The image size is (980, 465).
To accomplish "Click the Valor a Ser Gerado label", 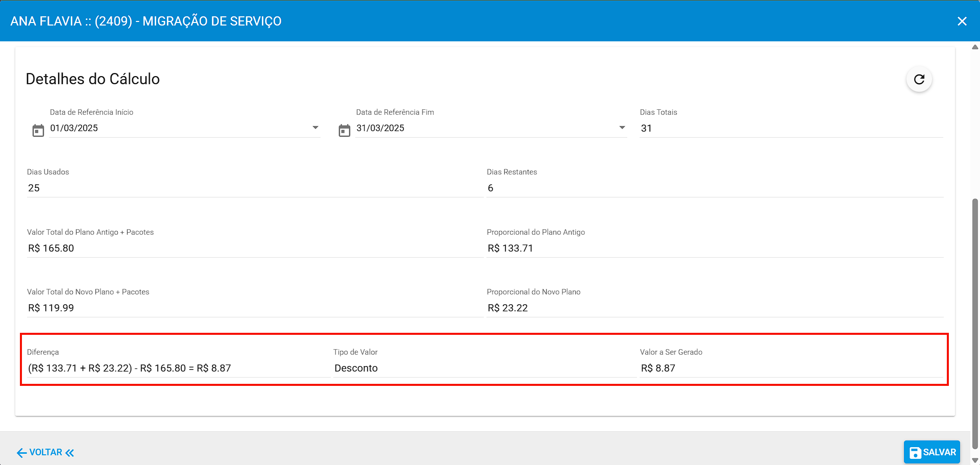I will click(671, 352).
